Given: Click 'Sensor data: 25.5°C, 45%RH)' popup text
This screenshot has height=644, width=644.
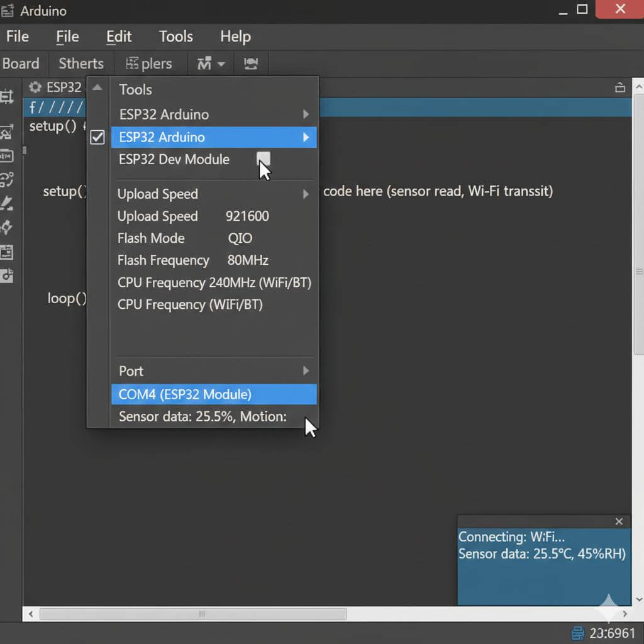Looking at the screenshot, I should (542, 553).
